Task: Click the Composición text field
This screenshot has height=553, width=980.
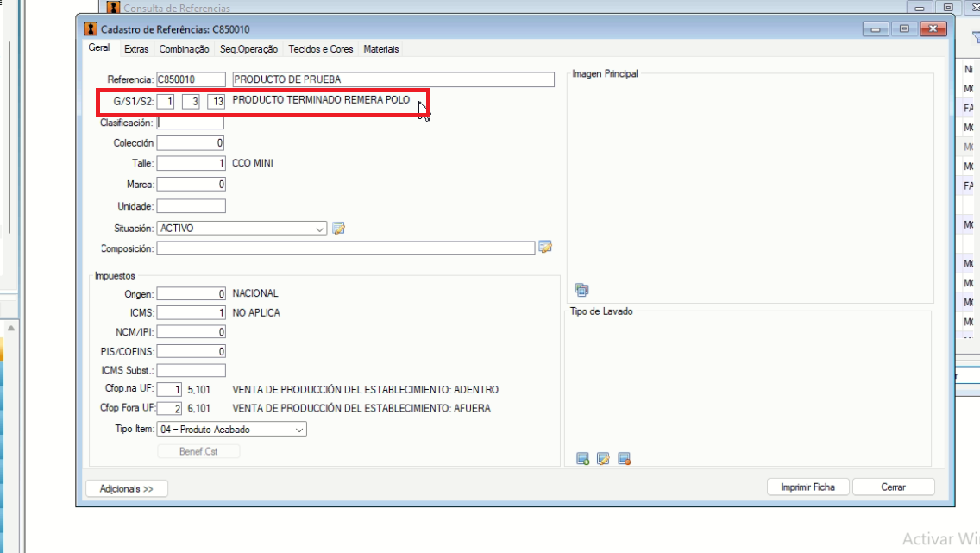Action: click(x=346, y=248)
